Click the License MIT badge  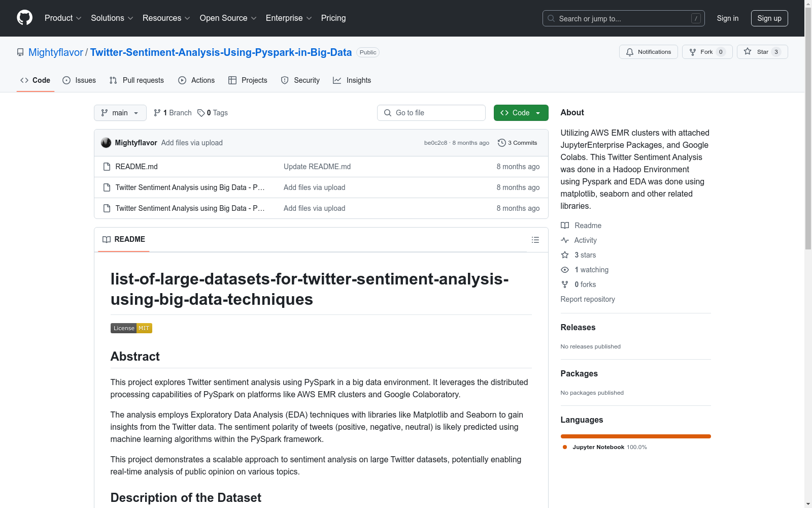(x=131, y=328)
